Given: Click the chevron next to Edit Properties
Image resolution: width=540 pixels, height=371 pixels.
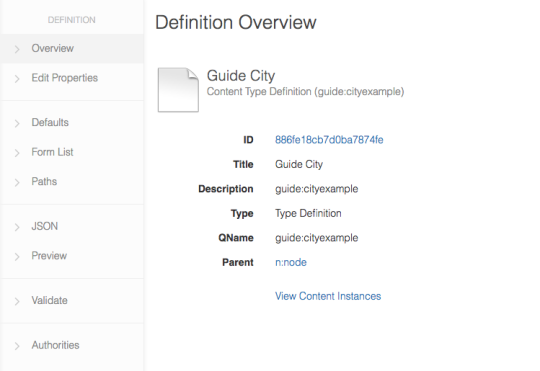Looking at the screenshot, I should tap(17, 79).
